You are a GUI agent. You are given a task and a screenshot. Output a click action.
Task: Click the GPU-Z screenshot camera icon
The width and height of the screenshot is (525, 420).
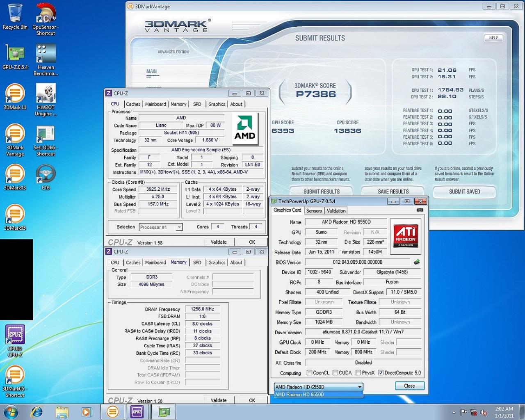[x=420, y=210]
